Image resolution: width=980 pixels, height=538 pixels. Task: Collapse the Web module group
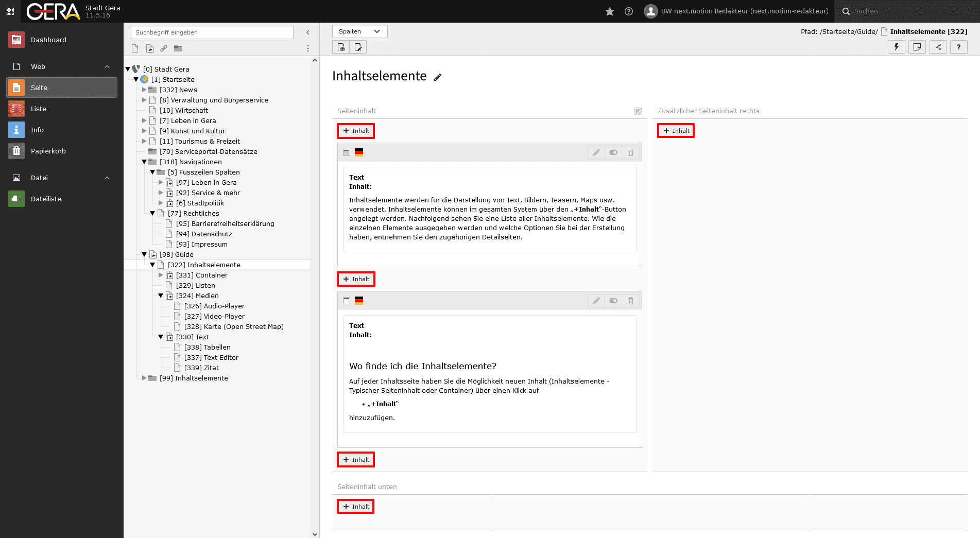(107, 66)
